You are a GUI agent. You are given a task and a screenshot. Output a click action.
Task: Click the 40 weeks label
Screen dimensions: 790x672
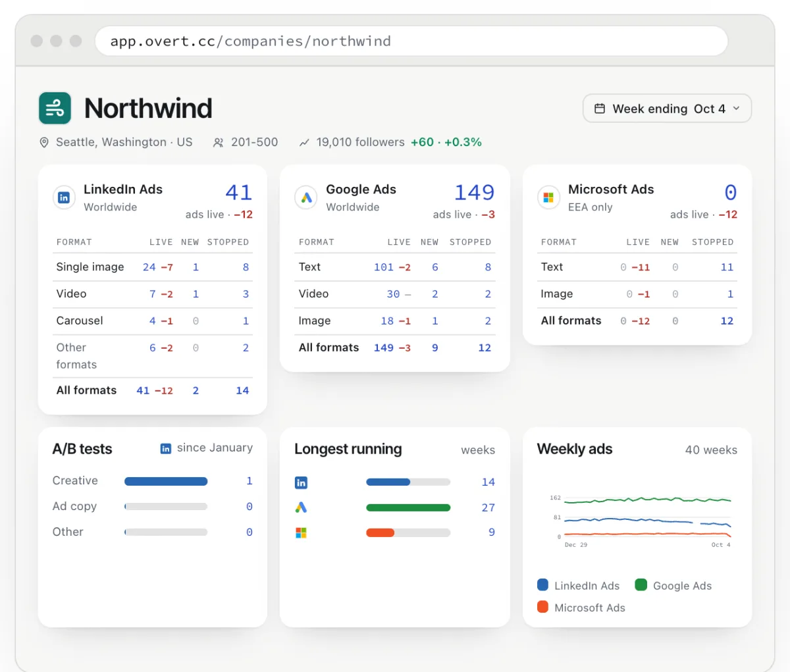coord(711,450)
